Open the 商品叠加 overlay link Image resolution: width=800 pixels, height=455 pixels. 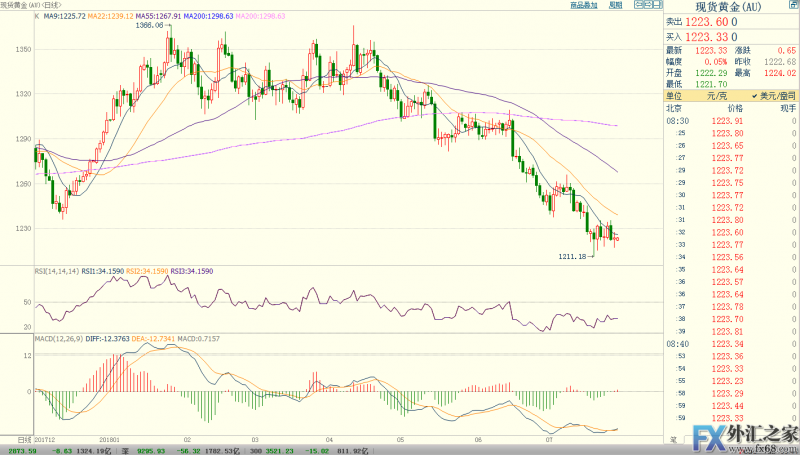pos(584,5)
